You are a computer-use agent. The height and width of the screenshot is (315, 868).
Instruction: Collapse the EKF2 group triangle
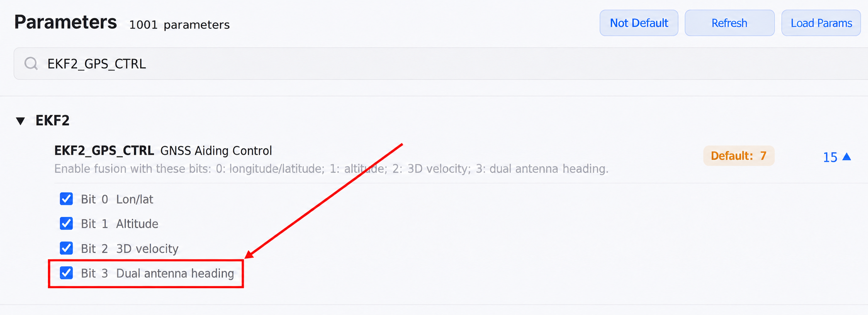coord(20,121)
